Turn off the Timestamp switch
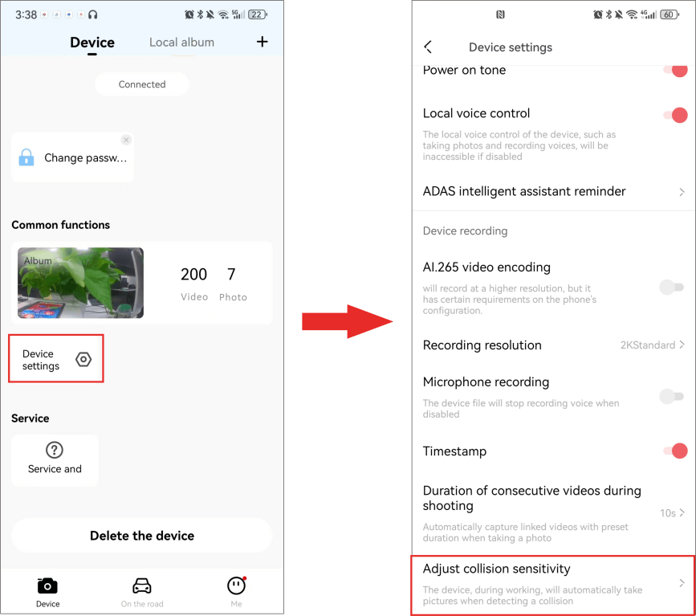The height and width of the screenshot is (616, 696). tap(675, 451)
